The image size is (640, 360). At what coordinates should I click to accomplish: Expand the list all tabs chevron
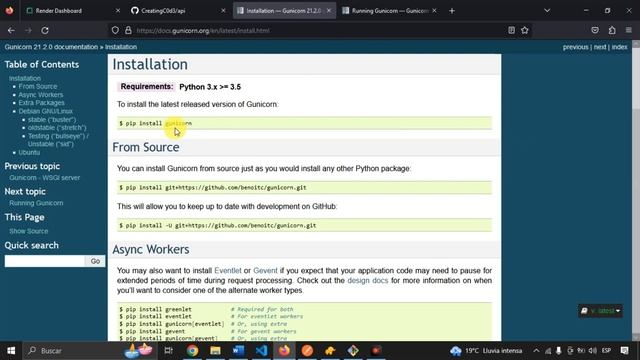pos(547,11)
